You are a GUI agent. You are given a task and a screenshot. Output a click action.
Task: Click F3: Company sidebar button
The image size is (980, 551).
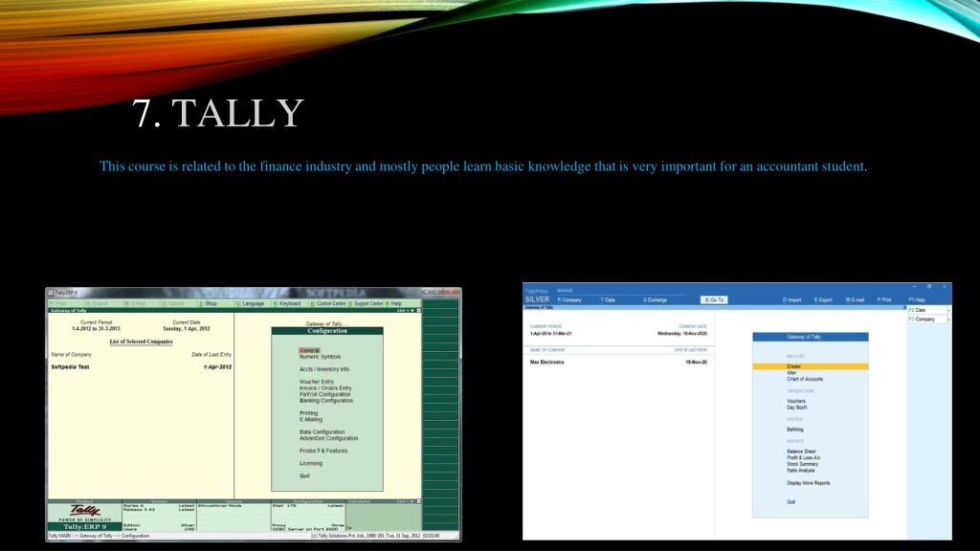[x=928, y=320]
